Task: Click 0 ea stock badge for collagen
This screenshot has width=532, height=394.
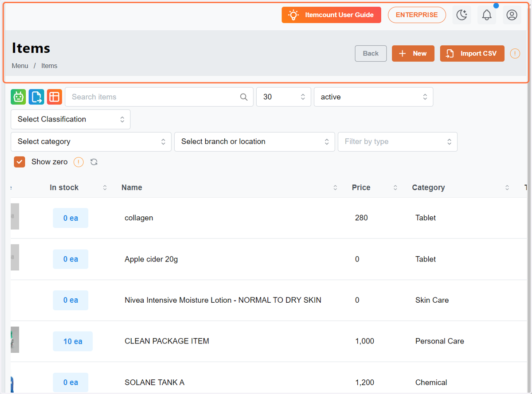Action: pos(70,218)
